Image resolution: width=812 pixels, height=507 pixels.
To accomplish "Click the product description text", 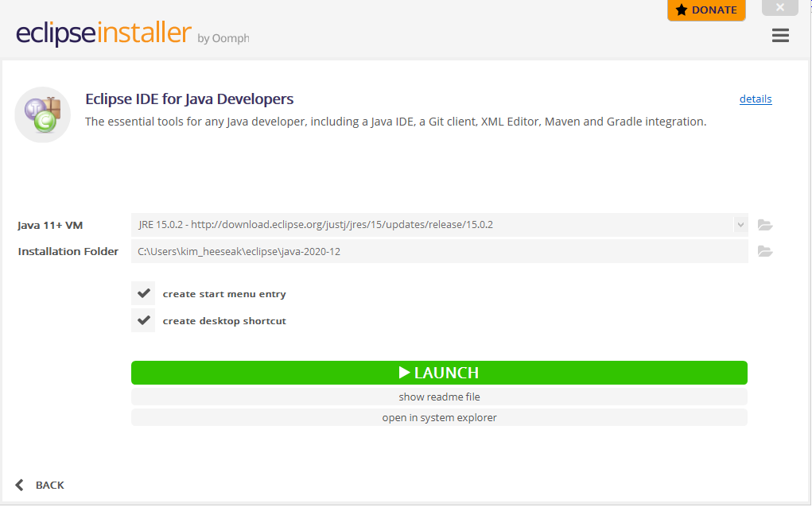I will [395, 122].
